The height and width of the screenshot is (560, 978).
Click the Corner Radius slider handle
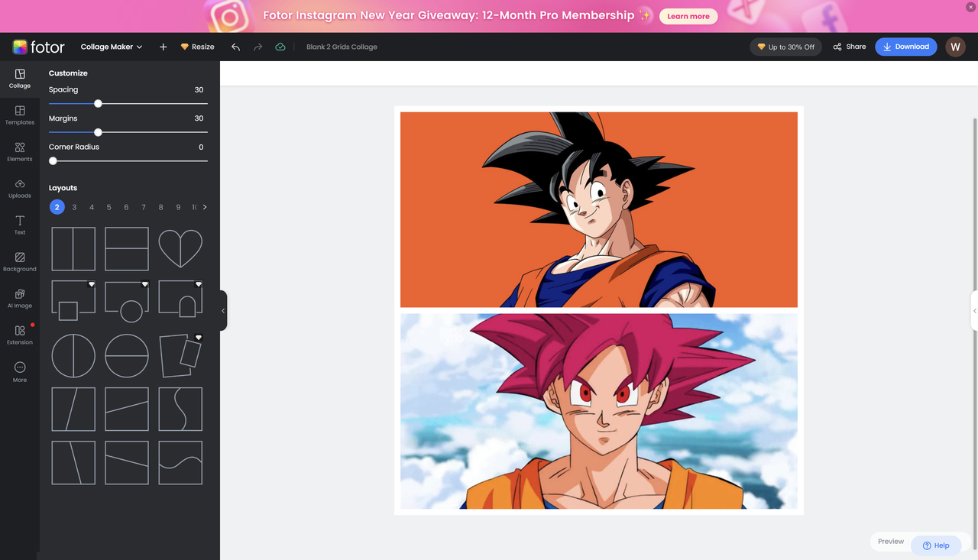point(53,160)
